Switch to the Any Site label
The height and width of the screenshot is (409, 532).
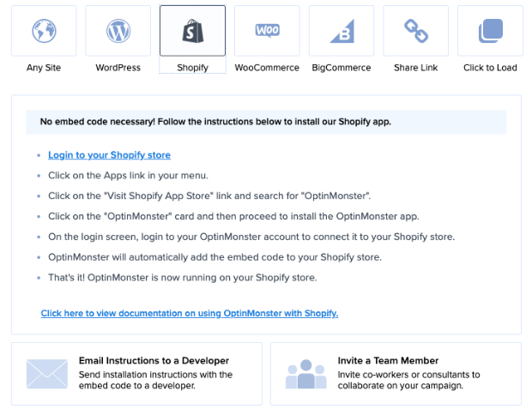tap(44, 68)
